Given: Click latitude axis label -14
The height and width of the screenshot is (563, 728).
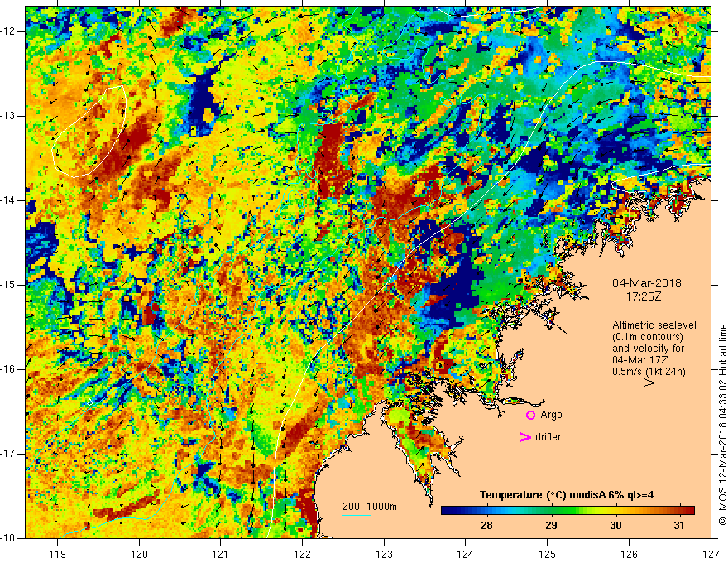Looking at the screenshot, I should coord(8,200).
